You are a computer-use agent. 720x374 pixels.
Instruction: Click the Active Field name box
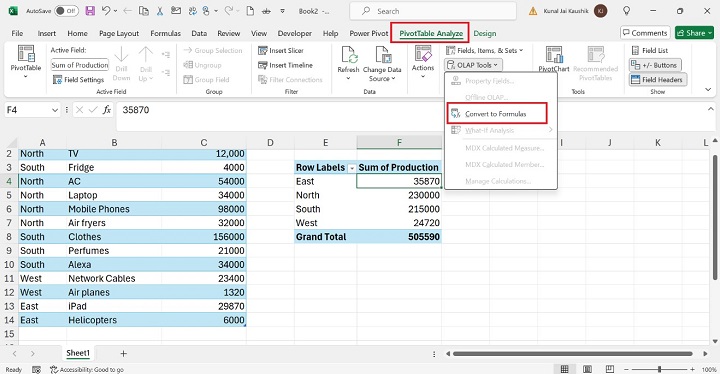[x=80, y=65]
